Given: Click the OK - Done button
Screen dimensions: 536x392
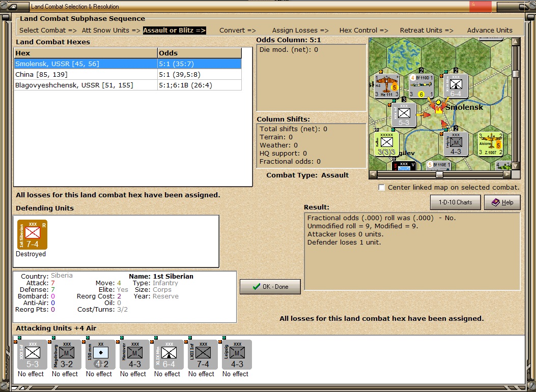Looking at the screenshot, I should coord(270,287).
